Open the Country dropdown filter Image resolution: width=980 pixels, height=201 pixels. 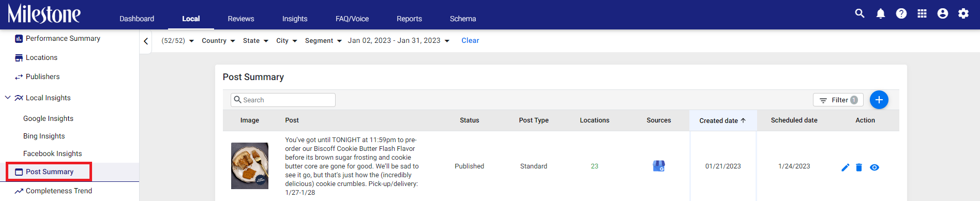click(x=218, y=41)
